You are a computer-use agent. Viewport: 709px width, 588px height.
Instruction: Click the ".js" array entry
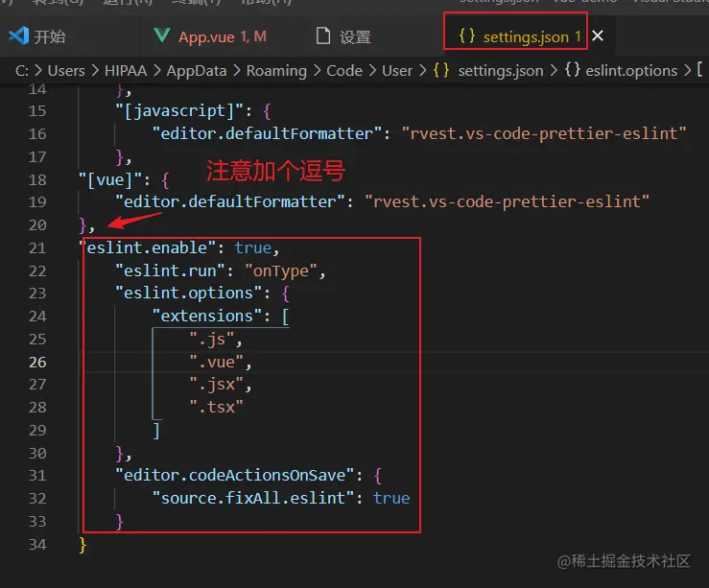[x=212, y=339]
